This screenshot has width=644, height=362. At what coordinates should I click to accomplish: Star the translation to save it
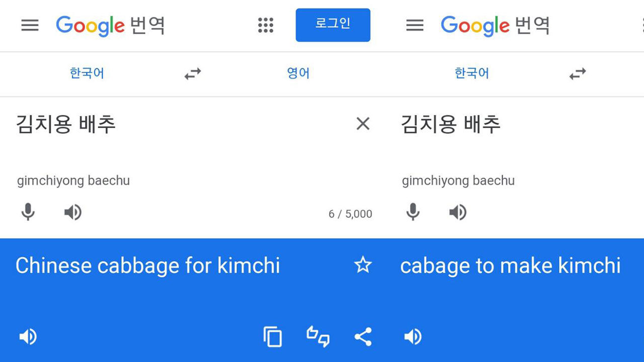[363, 265]
